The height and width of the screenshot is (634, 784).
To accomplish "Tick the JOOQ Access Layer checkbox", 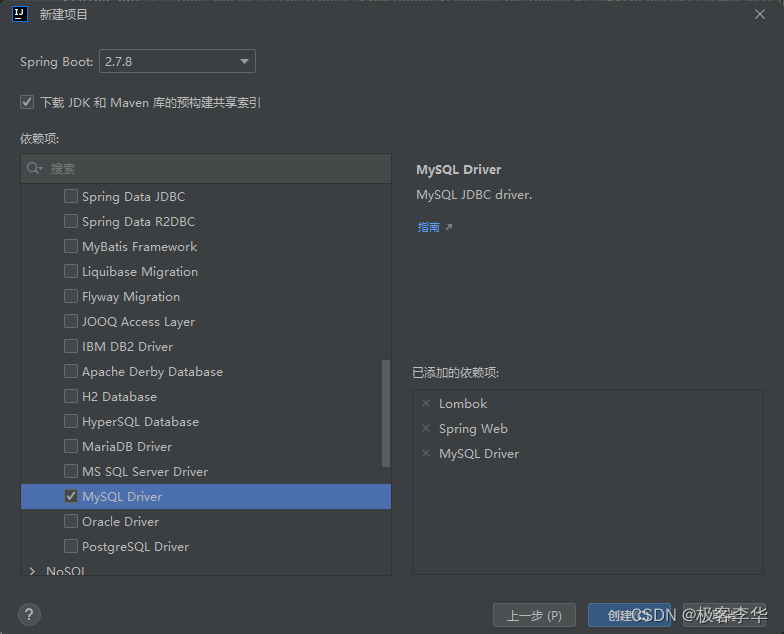I will pos(71,321).
